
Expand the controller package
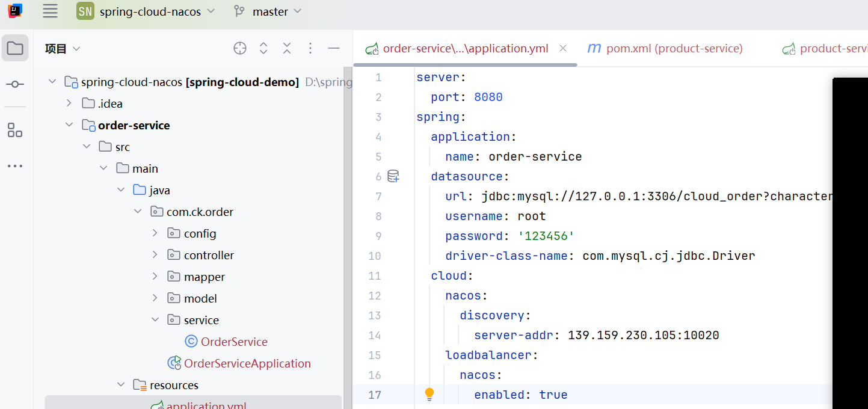pos(155,255)
